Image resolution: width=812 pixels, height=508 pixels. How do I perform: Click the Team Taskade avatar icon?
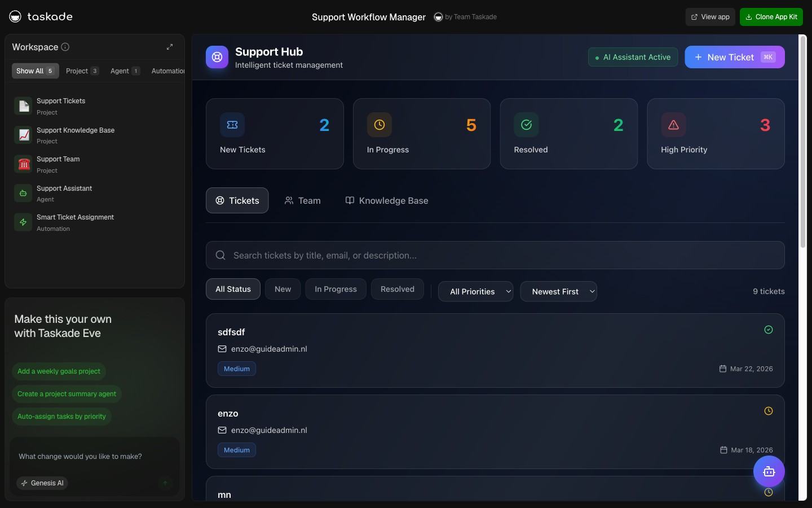(x=438, y=17)
